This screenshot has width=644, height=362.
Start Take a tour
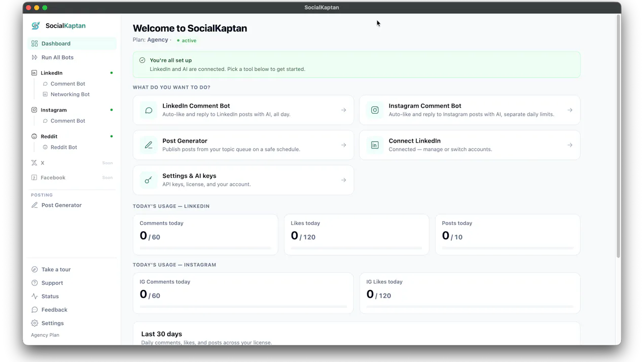tap(72, 270)
